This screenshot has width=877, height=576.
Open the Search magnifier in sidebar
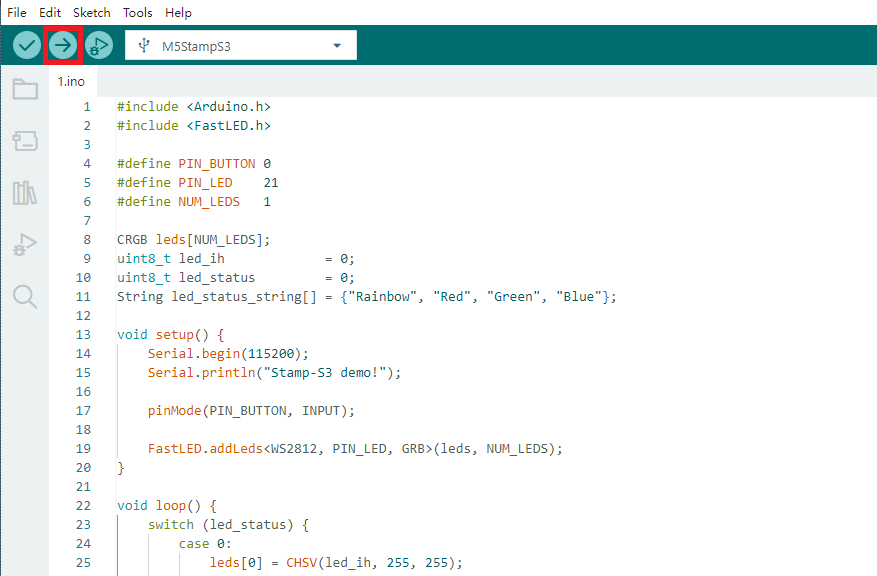[25, 296]
